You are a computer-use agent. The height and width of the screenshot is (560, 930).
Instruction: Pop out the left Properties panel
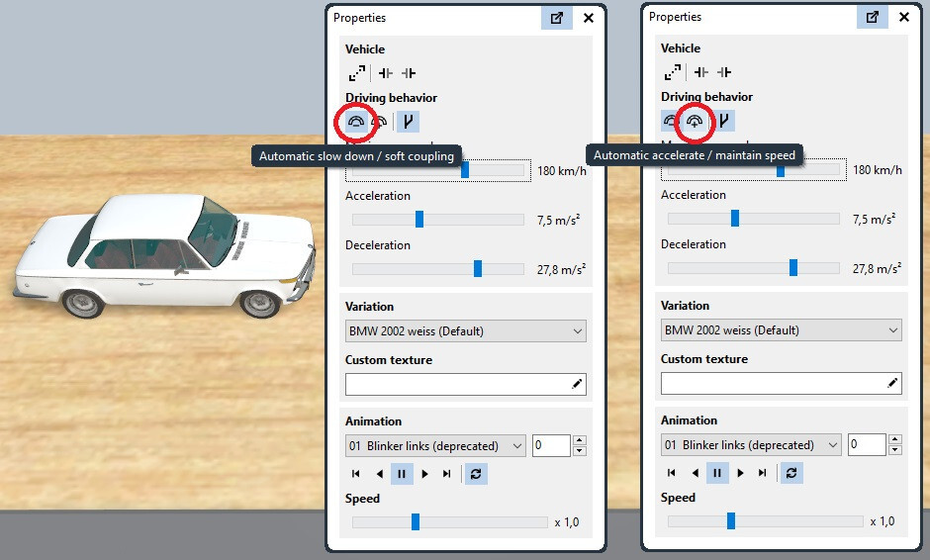point(556,18)
